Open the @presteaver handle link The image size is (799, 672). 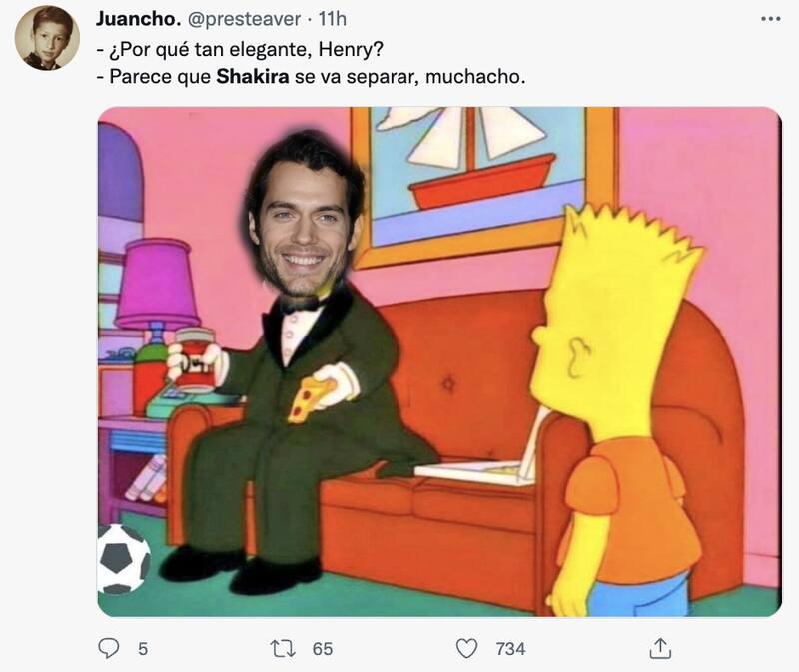click(x=244, y=19)
